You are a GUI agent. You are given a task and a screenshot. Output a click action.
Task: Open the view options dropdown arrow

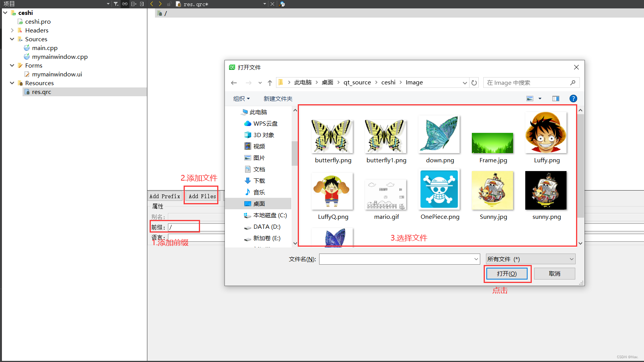[540, 99]
